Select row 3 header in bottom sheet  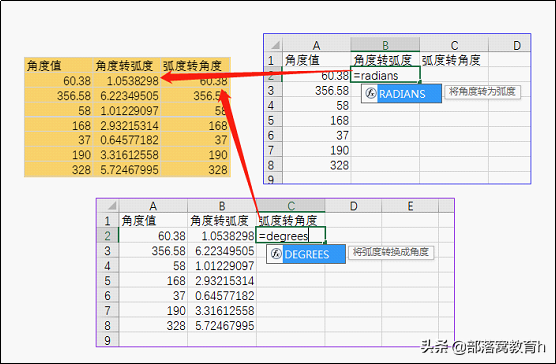[108, 251]
